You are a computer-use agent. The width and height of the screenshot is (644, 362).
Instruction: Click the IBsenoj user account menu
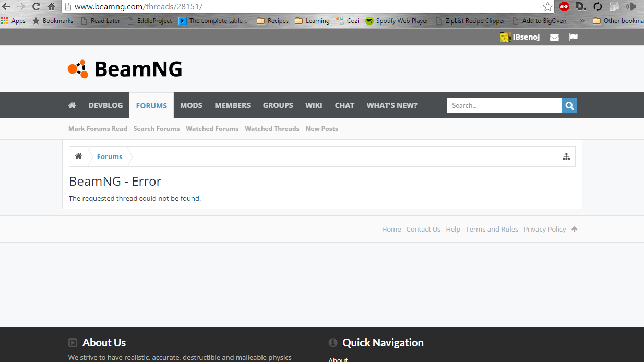tap(520, 37)
